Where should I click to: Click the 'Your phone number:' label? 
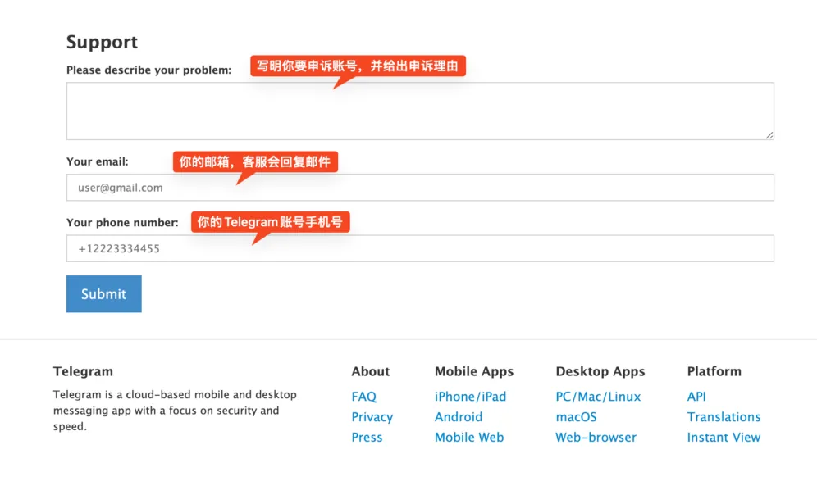pos(122,223)
